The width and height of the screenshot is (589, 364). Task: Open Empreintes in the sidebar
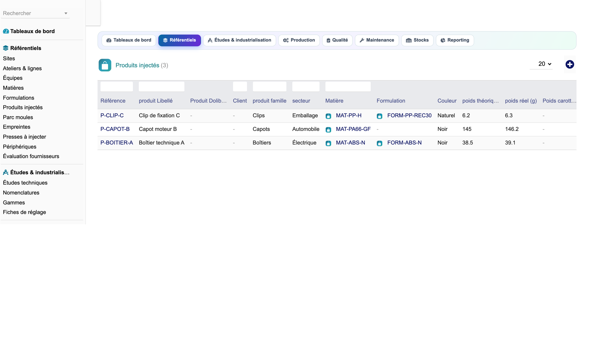click(x=17, y=127)
